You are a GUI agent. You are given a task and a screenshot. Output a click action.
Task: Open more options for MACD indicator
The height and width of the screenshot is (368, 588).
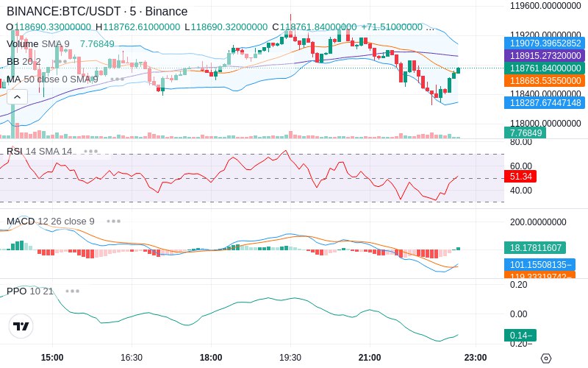pos(114,222)
